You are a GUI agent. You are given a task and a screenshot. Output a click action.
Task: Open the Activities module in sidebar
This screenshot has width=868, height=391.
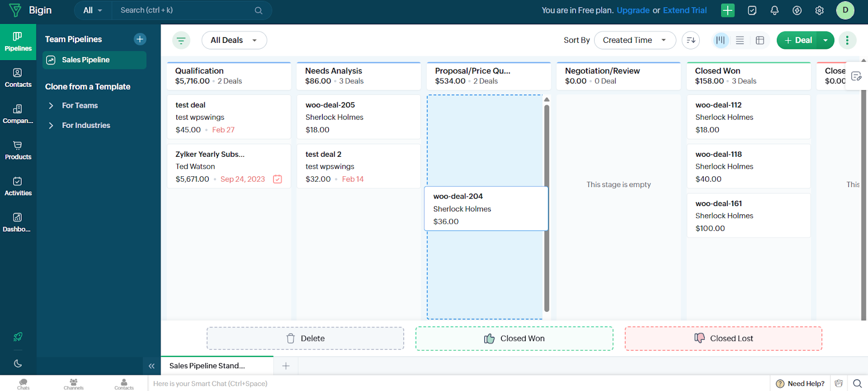(18, 186)
